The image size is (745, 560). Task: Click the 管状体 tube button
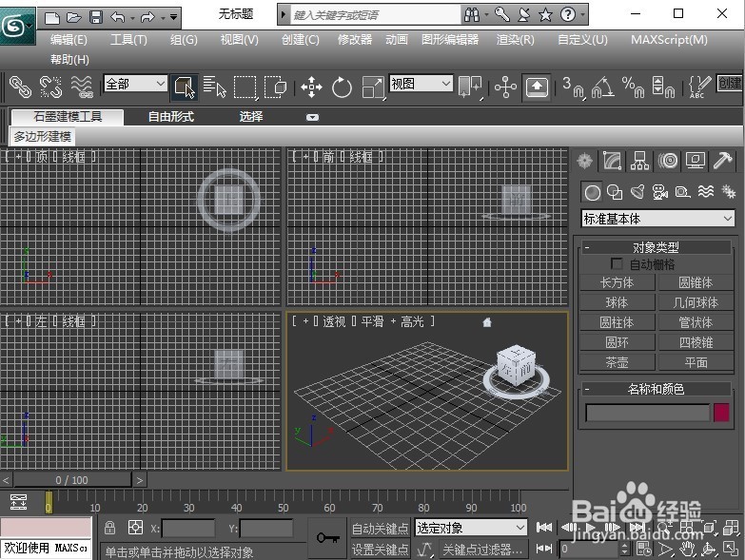click(x=696, y=322)
